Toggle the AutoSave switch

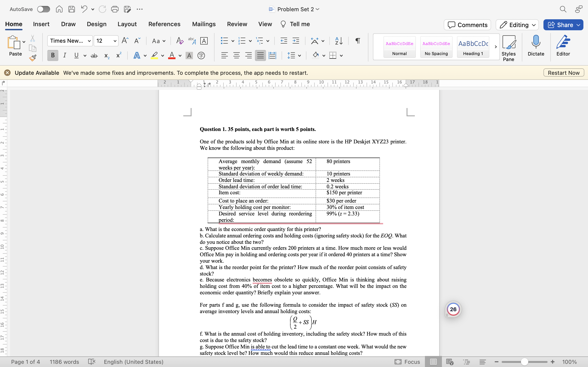43,9
